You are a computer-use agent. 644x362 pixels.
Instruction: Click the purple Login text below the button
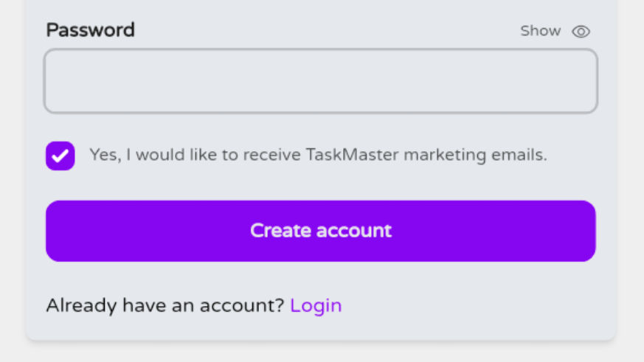pos(316,305)
